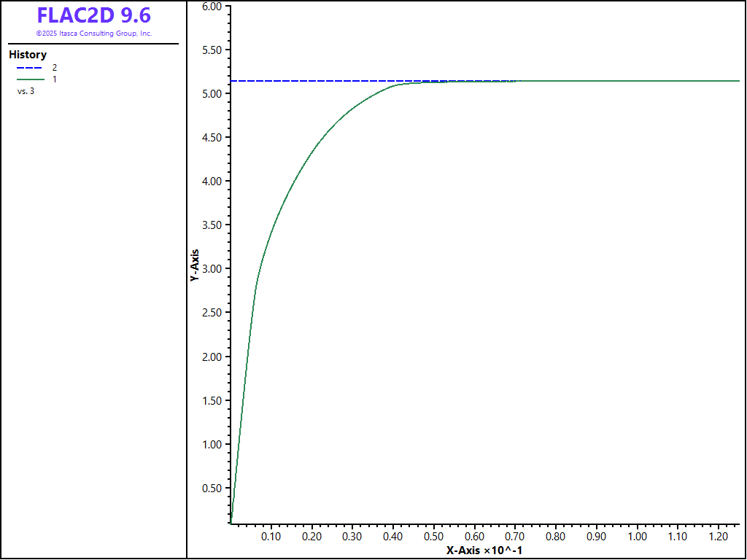Click the 0.10 tick label on X-axis
The width and height of the screenshot is (747, 560).
click(x=271, y=536)
